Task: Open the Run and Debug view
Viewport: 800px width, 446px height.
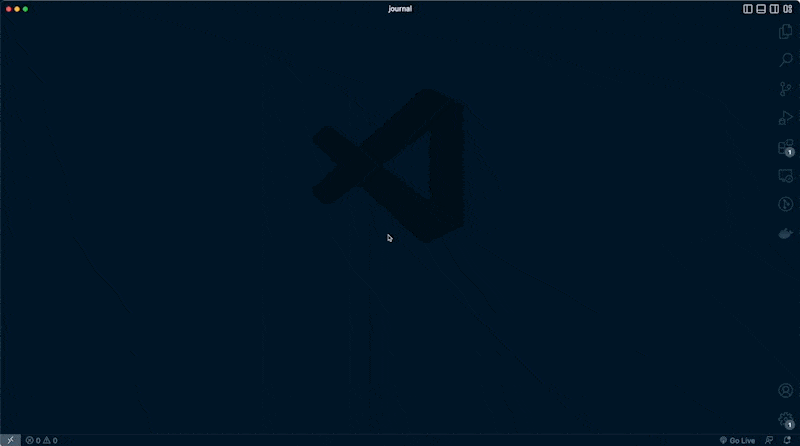Action: pos(785,118)
